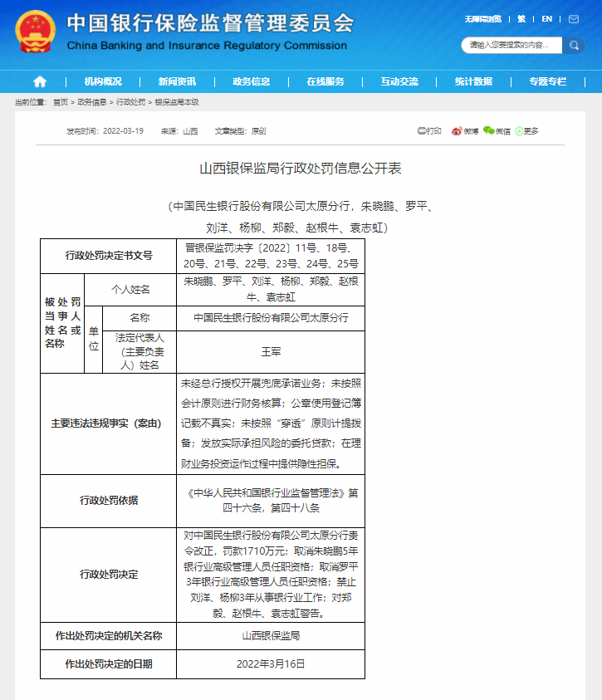Switch language to EN
This screenshot has height=700, width=602.
pyautogui.click(x=546, y=19)
